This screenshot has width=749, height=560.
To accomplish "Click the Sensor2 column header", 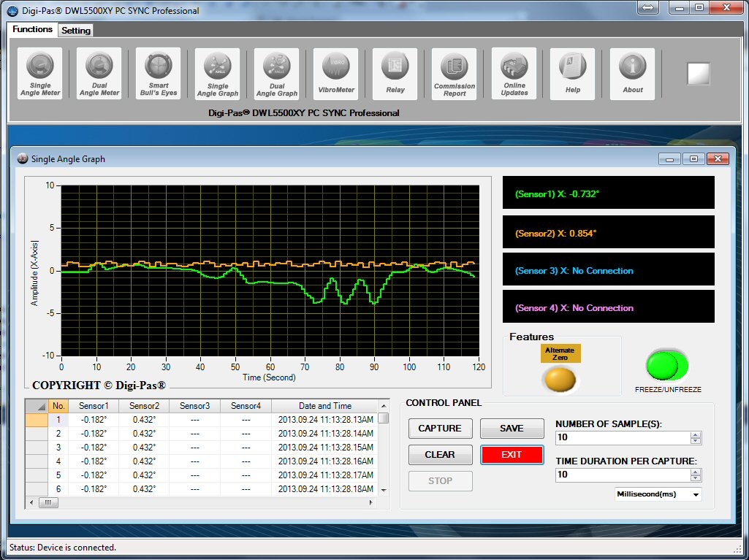I will coord(144,406).
